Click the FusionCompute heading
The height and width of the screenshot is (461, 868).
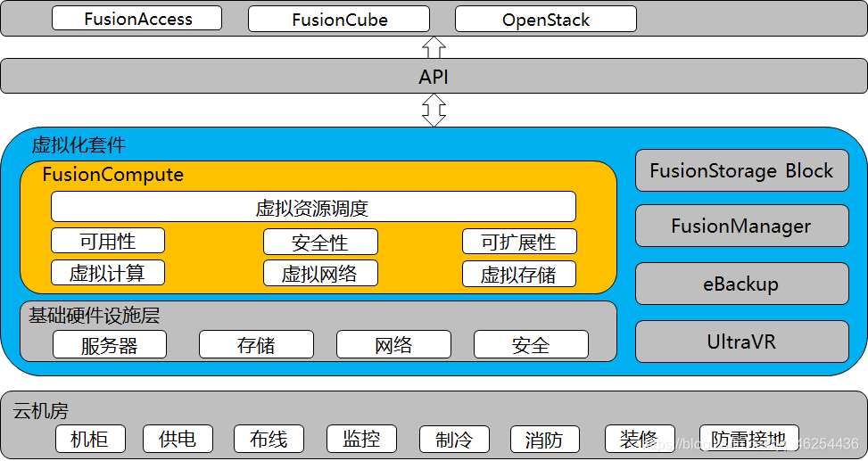113,175
